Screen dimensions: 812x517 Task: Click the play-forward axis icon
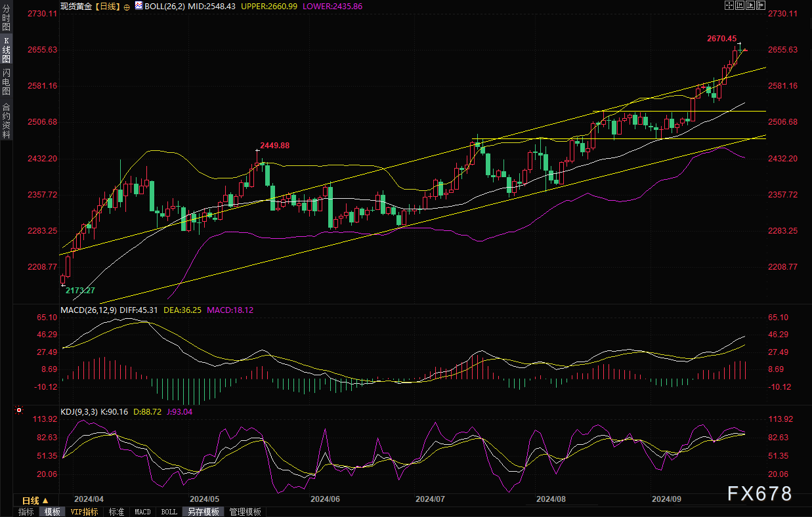[750, 5]
